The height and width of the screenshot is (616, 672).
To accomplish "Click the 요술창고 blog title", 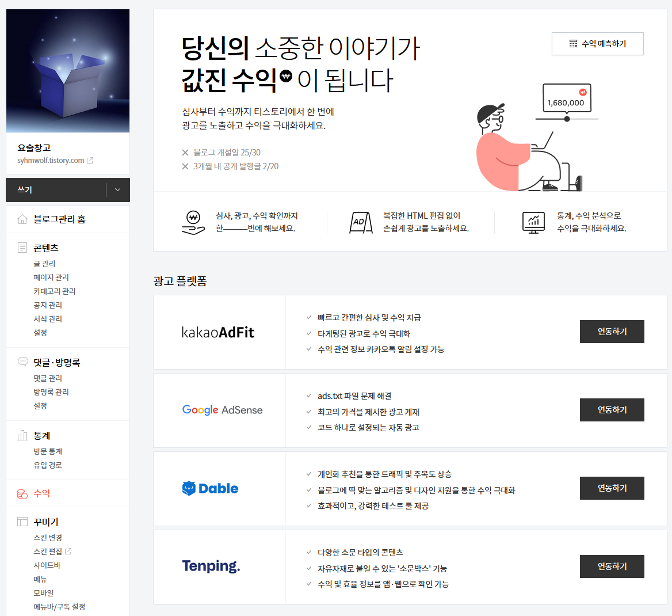I will point(34,148).
